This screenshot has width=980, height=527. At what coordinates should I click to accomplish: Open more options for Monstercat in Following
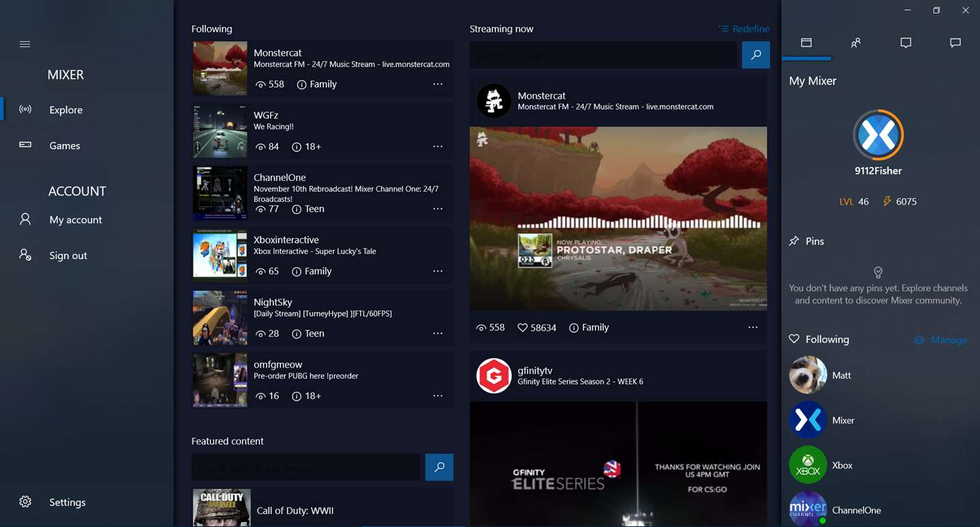click(438, 84)
